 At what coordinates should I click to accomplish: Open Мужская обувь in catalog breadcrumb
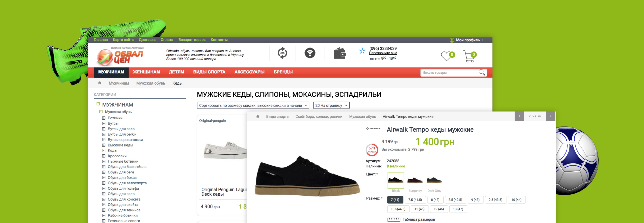[x=151, y=83]
